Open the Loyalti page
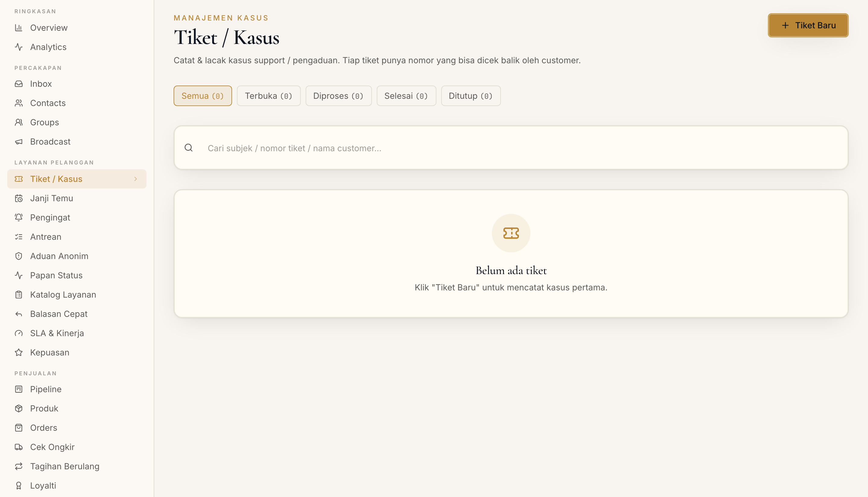 coord(77,486)
